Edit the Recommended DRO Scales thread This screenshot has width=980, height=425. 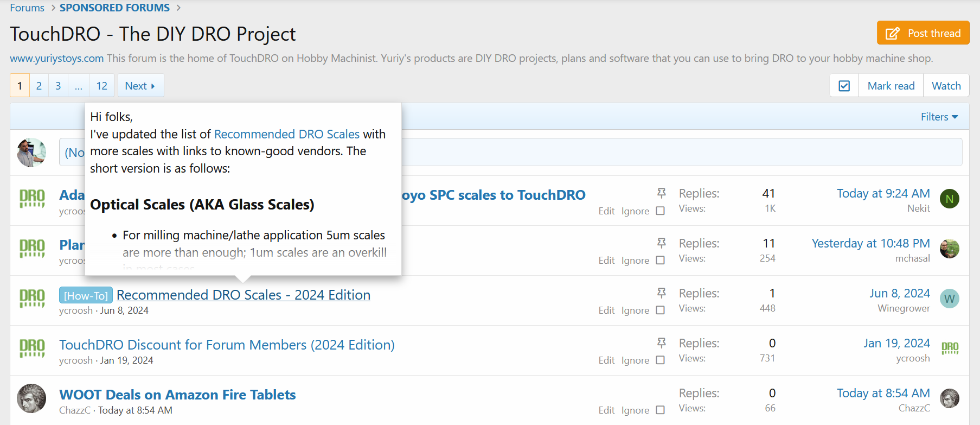coord(606,310)
